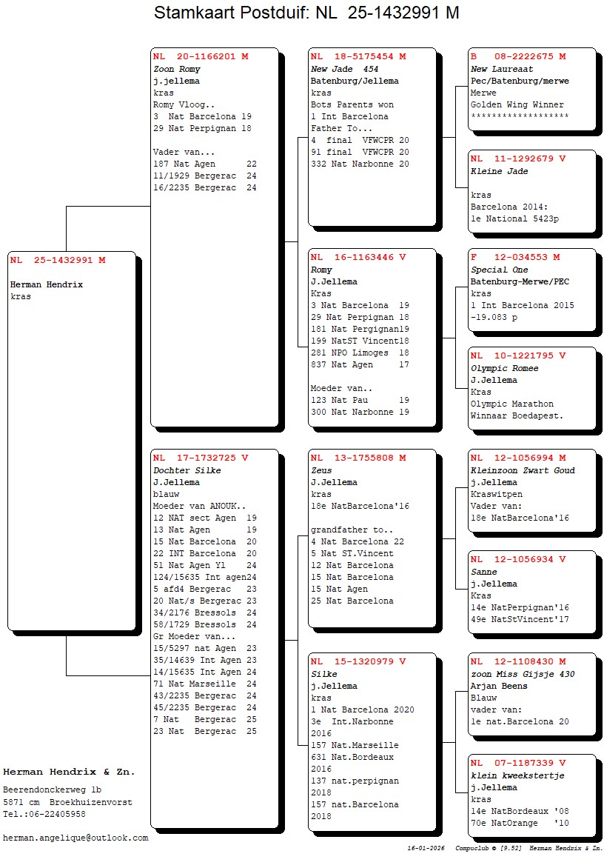Select sire ring number NL 20-1166201 M
This screenshot has width=604, height=868.
pyautogui.click(x=201, y=56)
